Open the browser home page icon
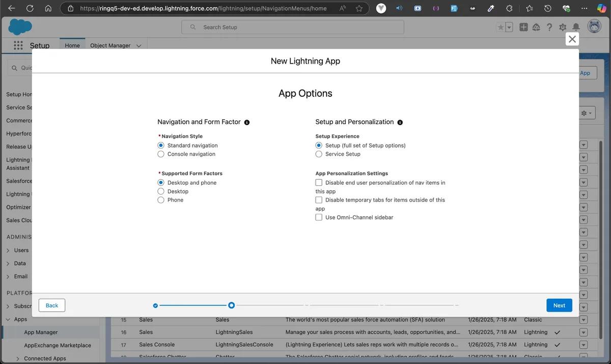Image resolution: width=611 pixels, height=364 pixels. [x=48, y=8]
